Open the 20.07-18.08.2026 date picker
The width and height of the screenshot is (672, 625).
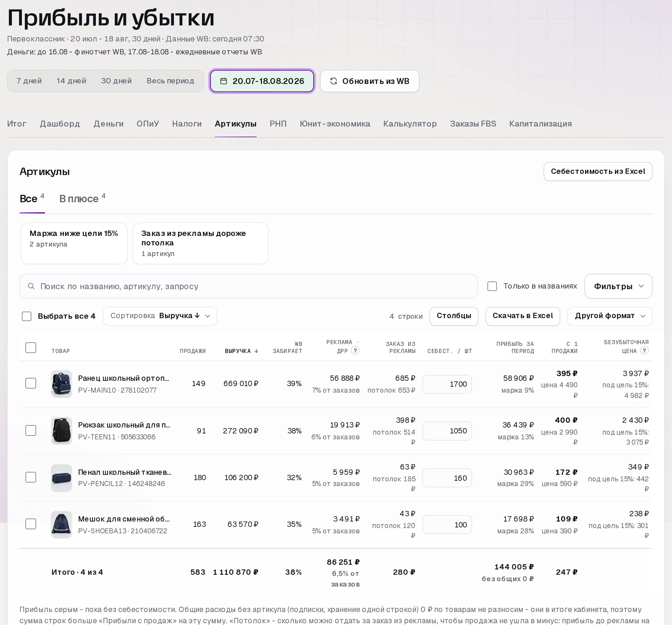tap(262, 81)
